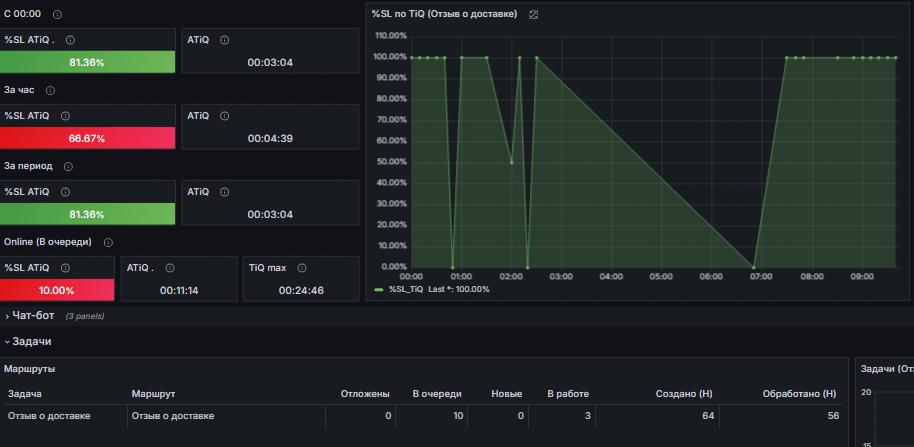Click the Обработано (Н) column header
Image resolution: width=914 pixels, height=447 pixels.
pos(798,394)
